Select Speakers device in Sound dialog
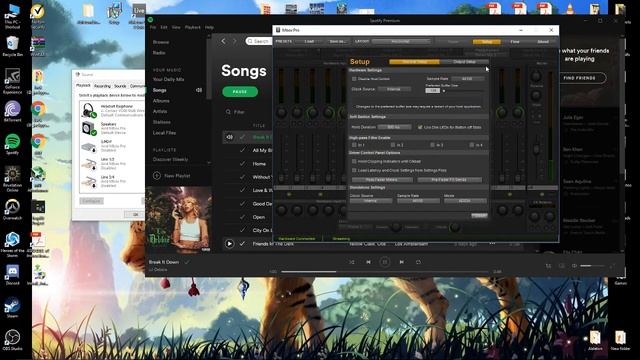The width and height of the screenshot is (640, 360). pyautogui.click(x=112, y=128)
